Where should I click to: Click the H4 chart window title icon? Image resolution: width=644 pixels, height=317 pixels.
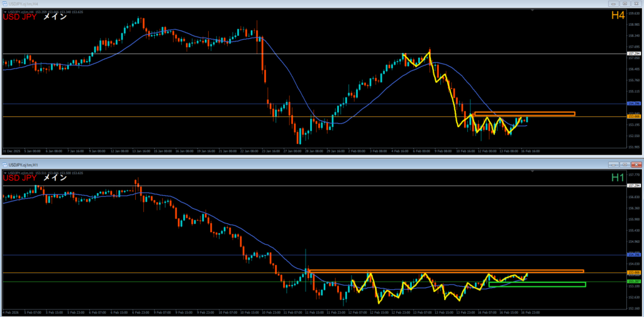point(4,4)
